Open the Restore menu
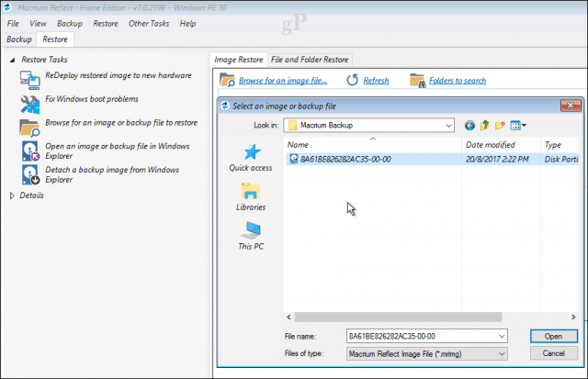 (106, 24)
